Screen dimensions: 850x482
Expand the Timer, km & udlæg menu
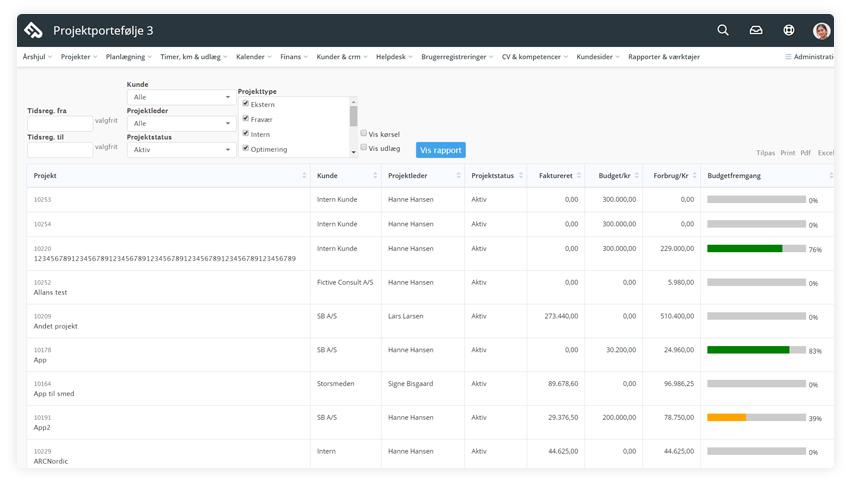pyautogui.click(x=194, y=56)
